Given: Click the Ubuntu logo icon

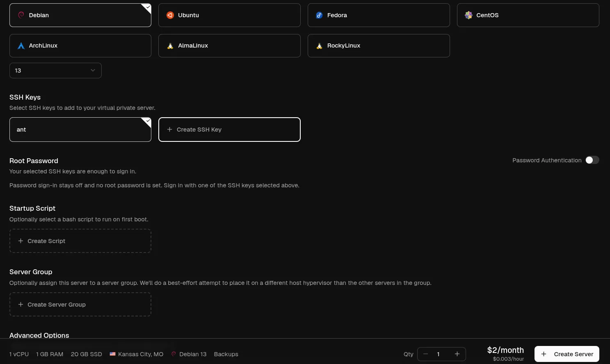Looking at the screenshot, I should pos(170,15).
